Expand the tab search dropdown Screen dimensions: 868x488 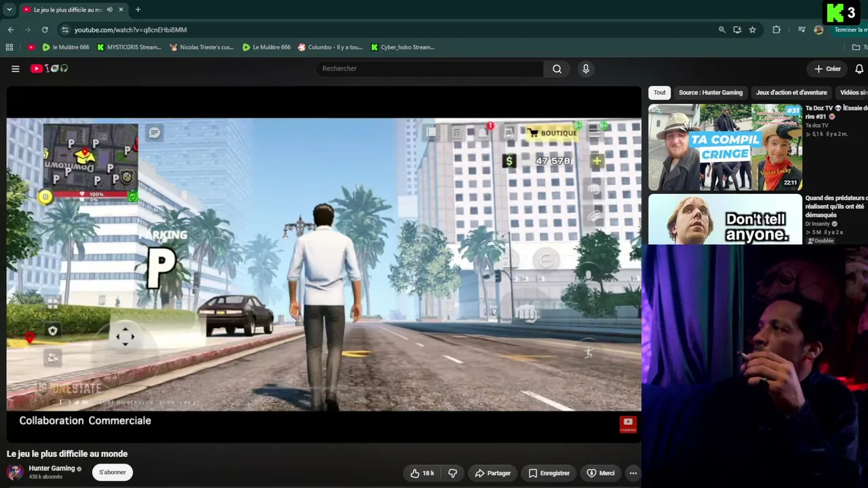click(9, 9)
